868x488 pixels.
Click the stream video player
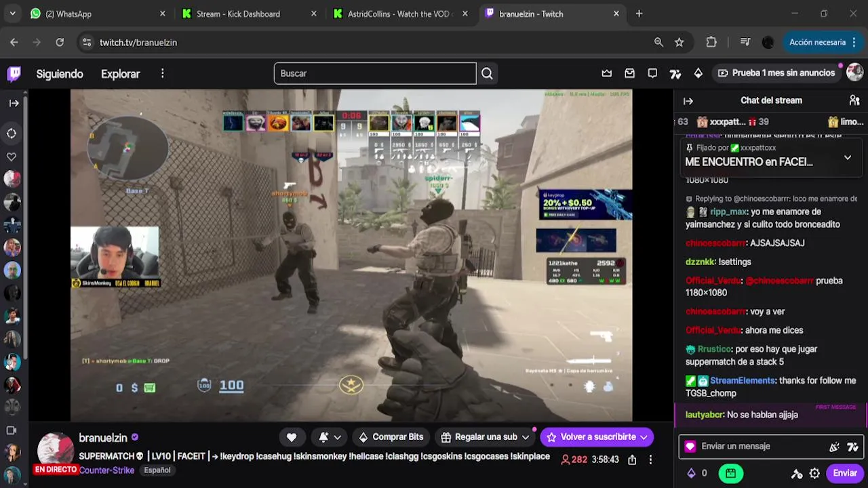click(x=351, y=256)
